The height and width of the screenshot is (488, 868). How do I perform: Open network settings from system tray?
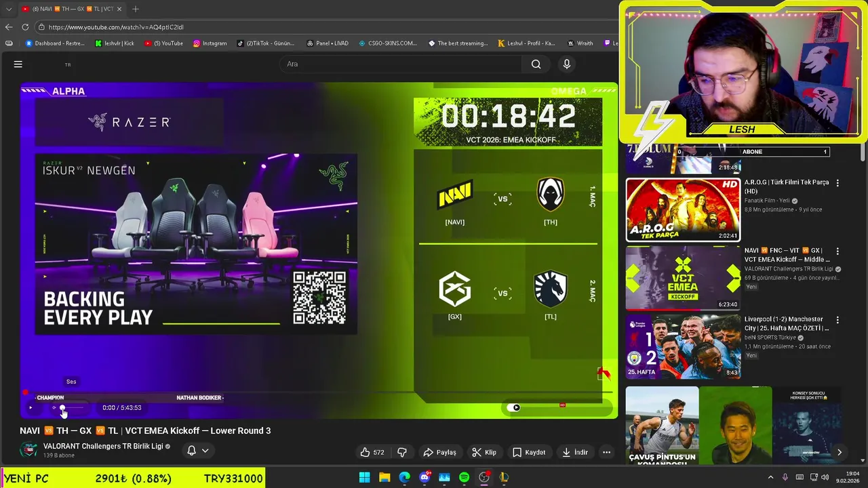tap(814, 477)
